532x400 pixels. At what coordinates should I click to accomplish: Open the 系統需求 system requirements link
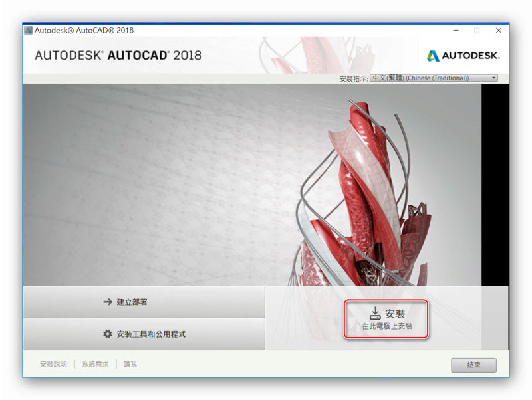point(95,364)
